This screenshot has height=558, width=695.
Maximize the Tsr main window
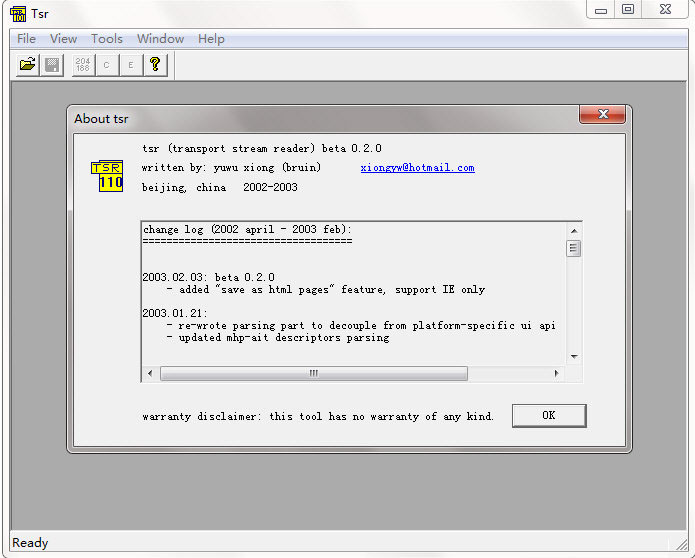click(628, 10)
